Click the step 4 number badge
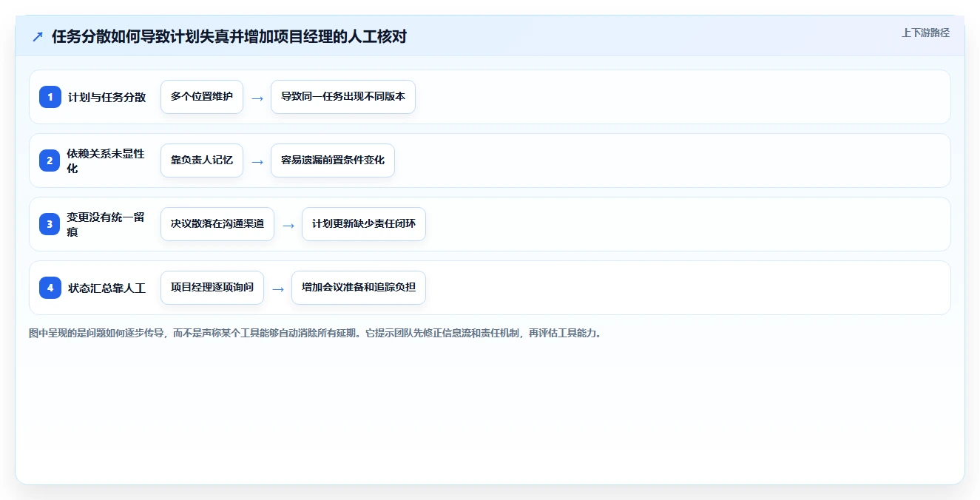This screenshot has width=980, height=500. pos(50,288)
